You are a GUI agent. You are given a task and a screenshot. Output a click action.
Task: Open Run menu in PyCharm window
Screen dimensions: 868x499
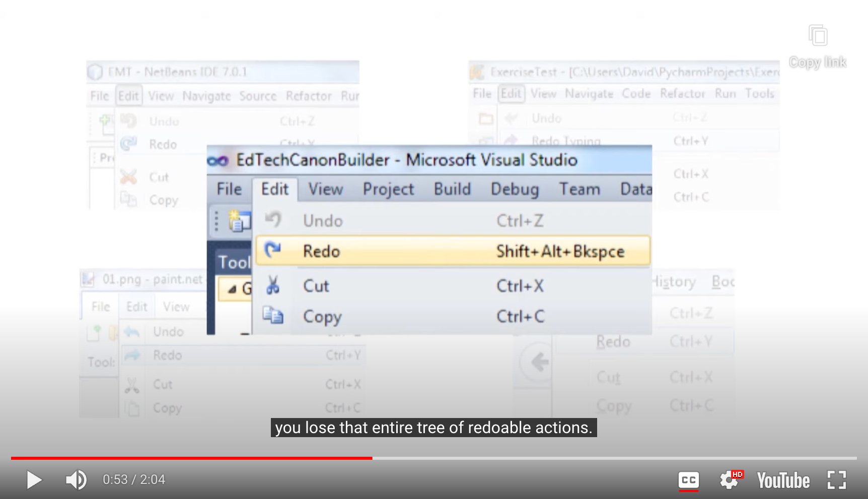point(725,94)
